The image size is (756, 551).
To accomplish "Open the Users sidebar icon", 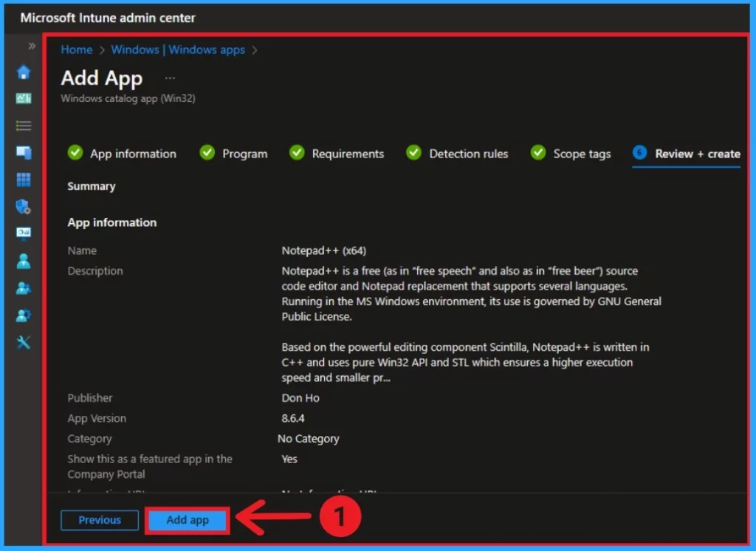I will (x=24, y=261).
